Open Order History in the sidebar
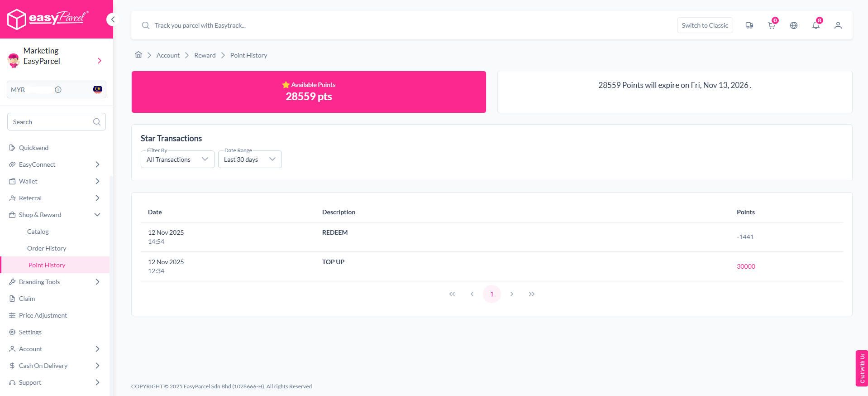 47,248
